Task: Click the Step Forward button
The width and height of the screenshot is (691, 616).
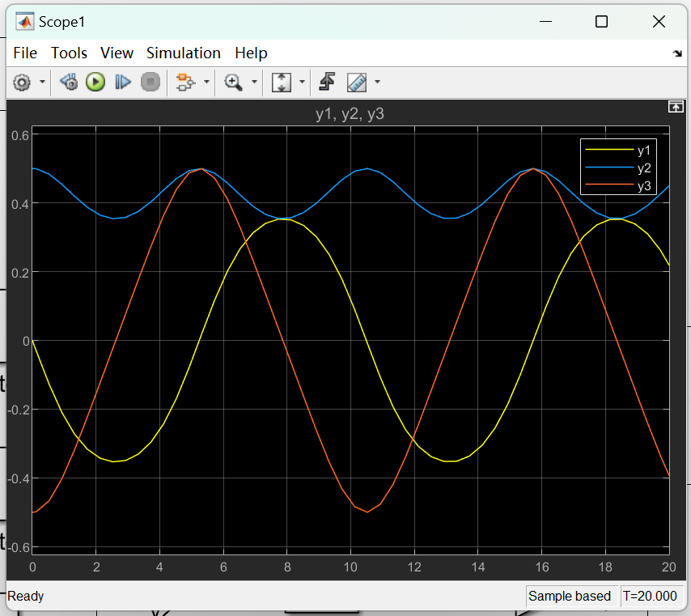Action: (123, 82)
